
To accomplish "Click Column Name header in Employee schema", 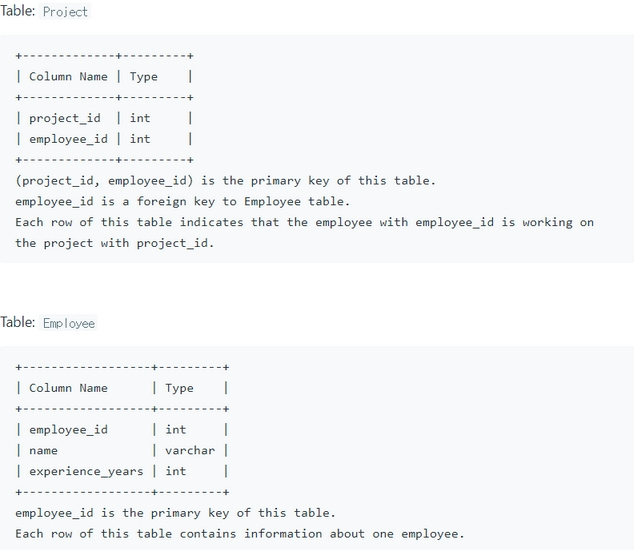I will pyautogui.click(x=68, y=388).
